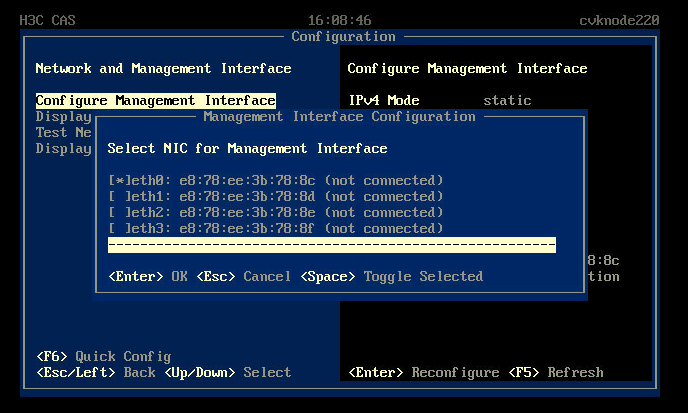
Task: Click the 16:08:46 clock in header
Action: 339,20
